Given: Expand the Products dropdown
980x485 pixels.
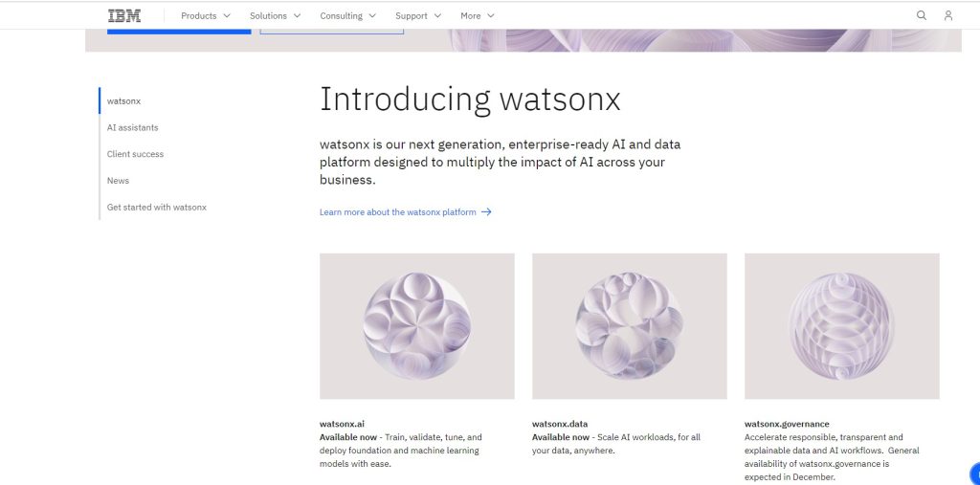Looking at the screenshot, I should coord(206,15).
